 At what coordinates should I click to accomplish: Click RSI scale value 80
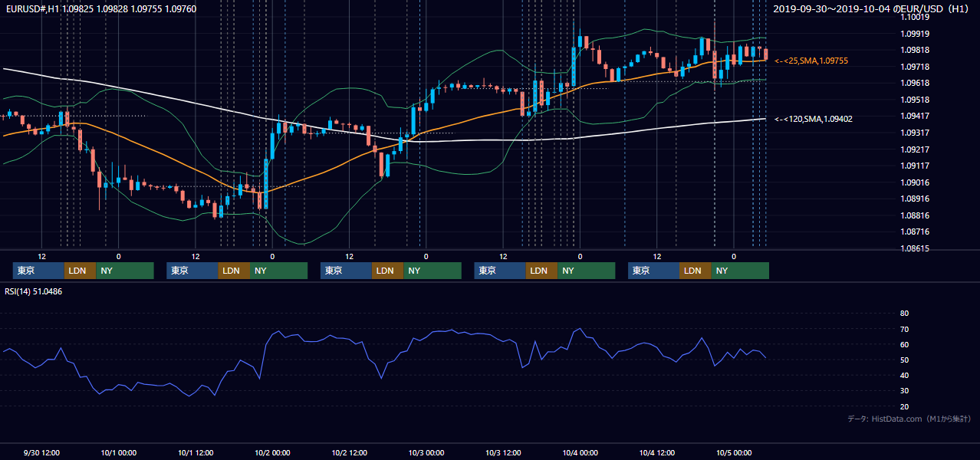coord(905,314)
